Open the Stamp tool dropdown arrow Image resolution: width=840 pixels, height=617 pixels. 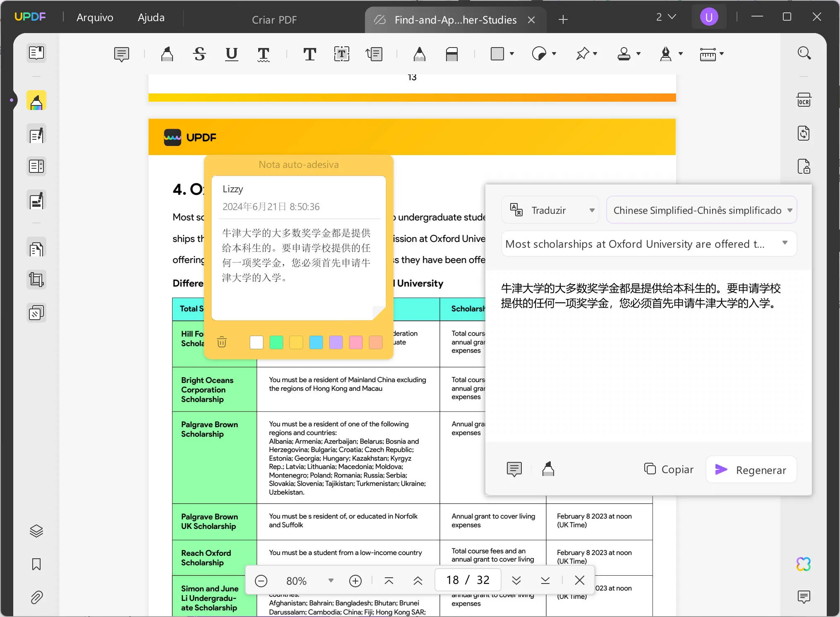[x=638, y=54]
